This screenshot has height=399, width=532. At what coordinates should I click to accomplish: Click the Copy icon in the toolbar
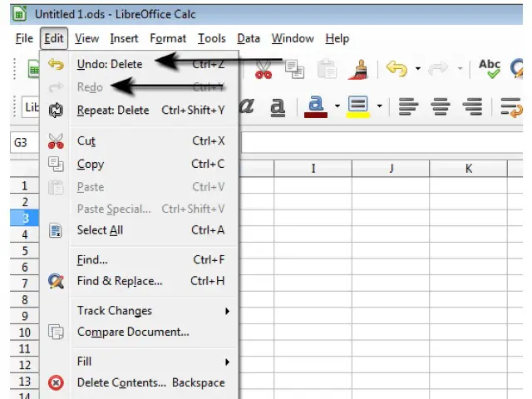(294, 69)
